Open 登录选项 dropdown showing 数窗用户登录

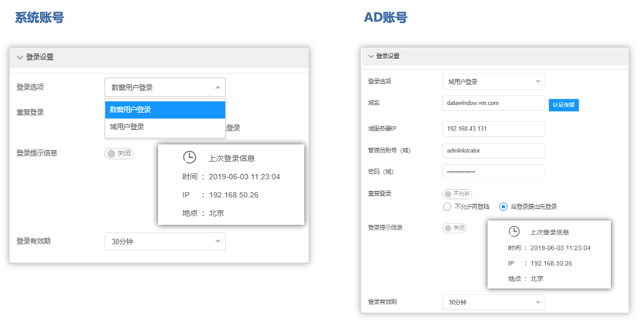click(x=165, y=87)
